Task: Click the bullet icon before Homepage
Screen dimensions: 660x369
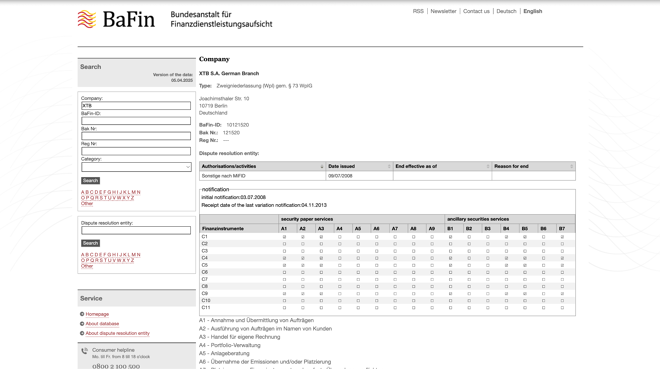Action: [82, 314]
